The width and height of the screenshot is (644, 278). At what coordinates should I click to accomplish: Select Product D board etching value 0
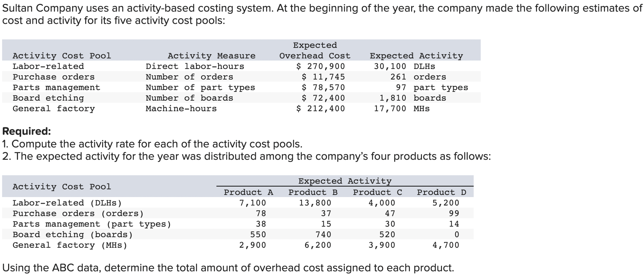click(x=457, y=234)
